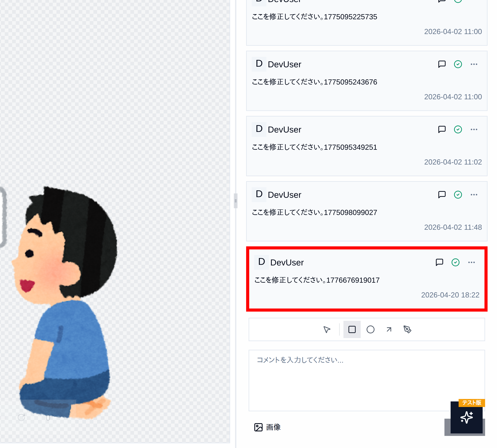Viewport: 497px width, 448px height.
Task: Click DevUser avatar on comment 1775095349251
Action: point(259,129)
